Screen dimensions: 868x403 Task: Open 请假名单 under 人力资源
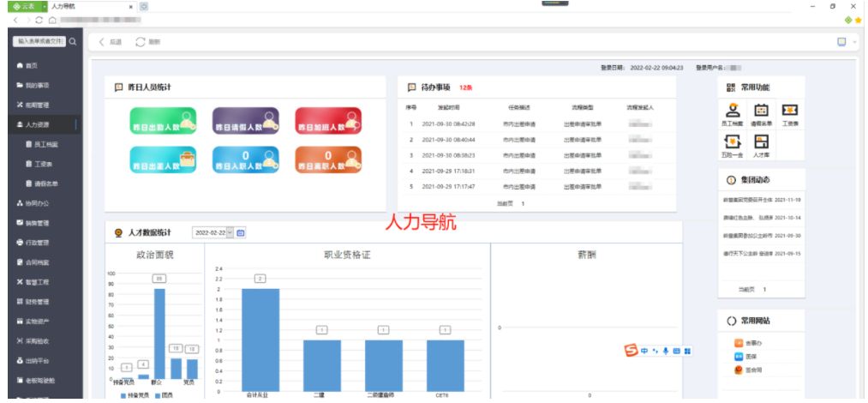tap(43, 183)
